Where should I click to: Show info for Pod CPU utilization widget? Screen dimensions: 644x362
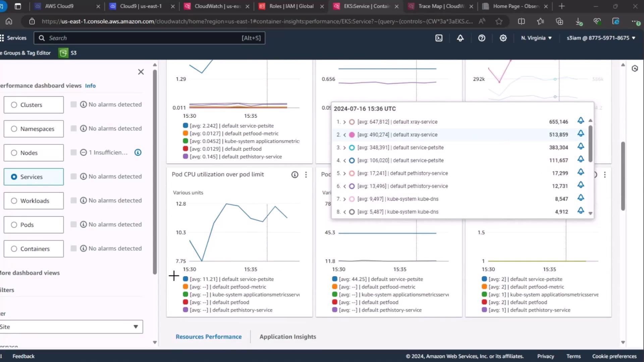(x=294, y=175)
